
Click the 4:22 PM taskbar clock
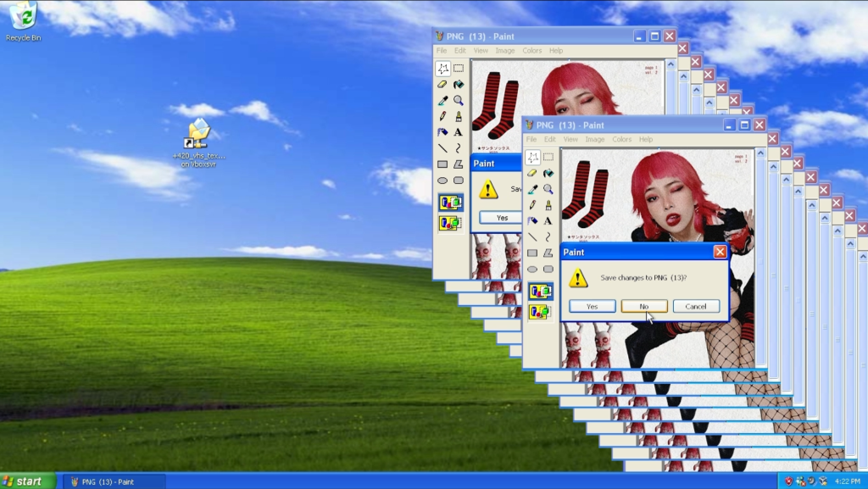[848, 481]
